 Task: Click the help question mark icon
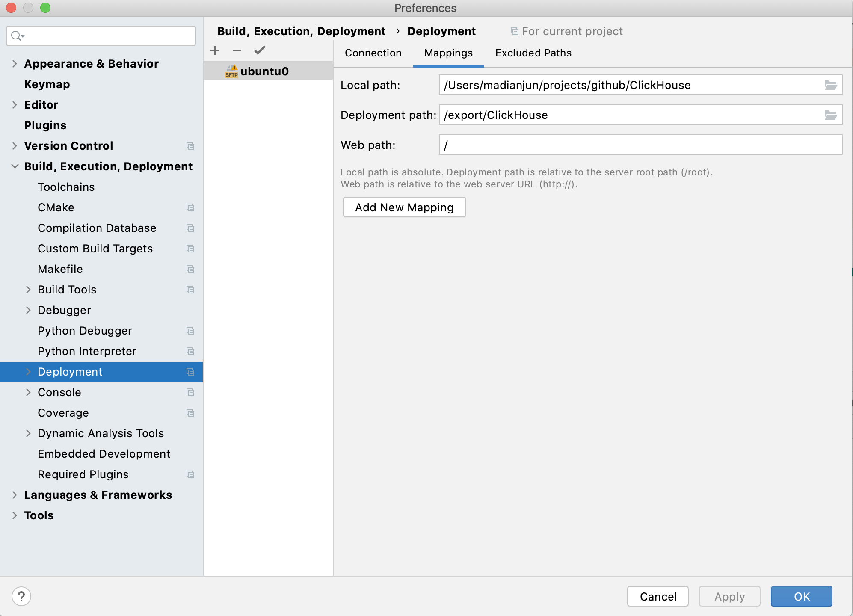(21, 596)
